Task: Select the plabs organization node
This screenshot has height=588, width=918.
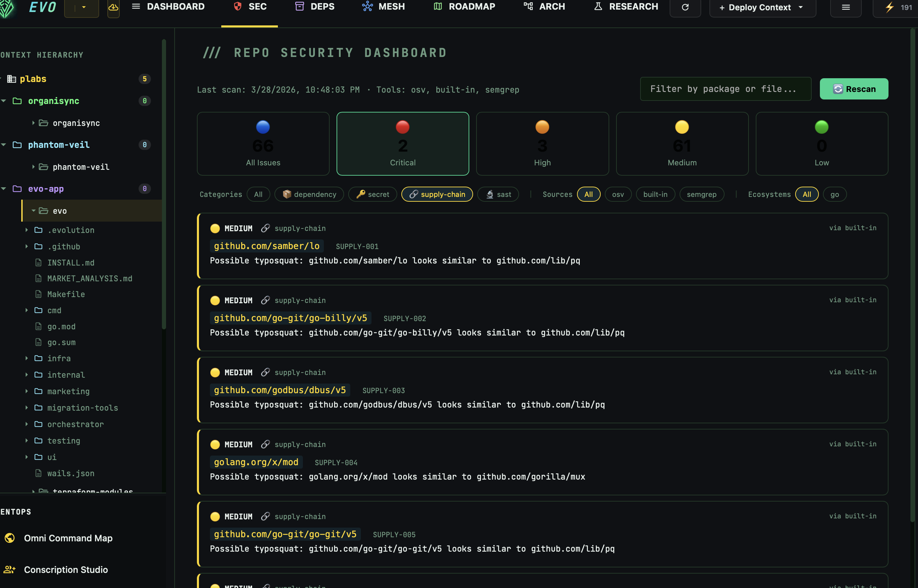Action: 33,79
